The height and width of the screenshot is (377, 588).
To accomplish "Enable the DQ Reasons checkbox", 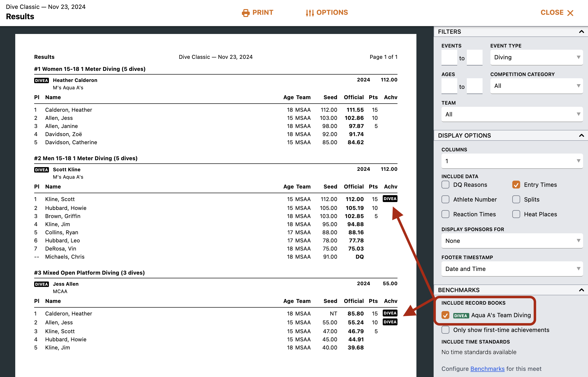I will click(x=445, y=185).
